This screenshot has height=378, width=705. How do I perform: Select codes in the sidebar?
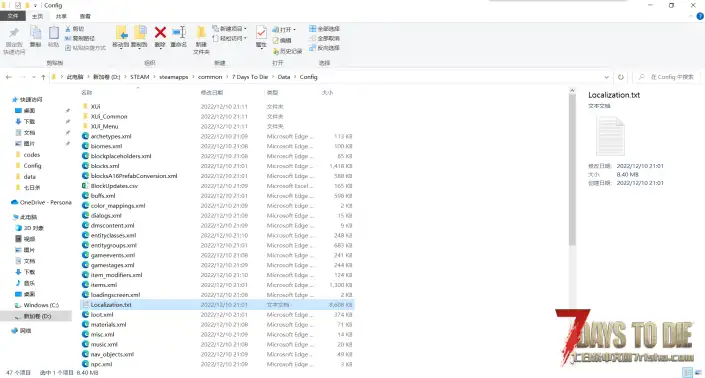[32, 155]
